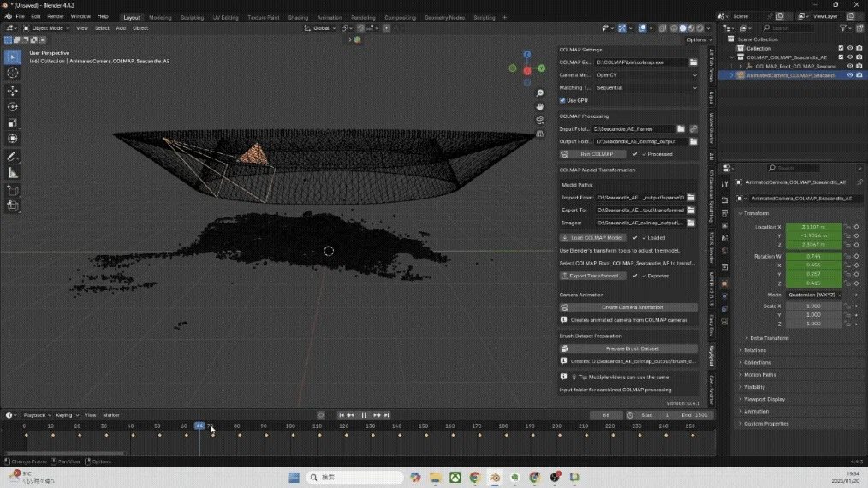This screenshot has width=868, height=488.
Task: Open rotation Mode Quaternion dropdown
Action: [814, 295]
